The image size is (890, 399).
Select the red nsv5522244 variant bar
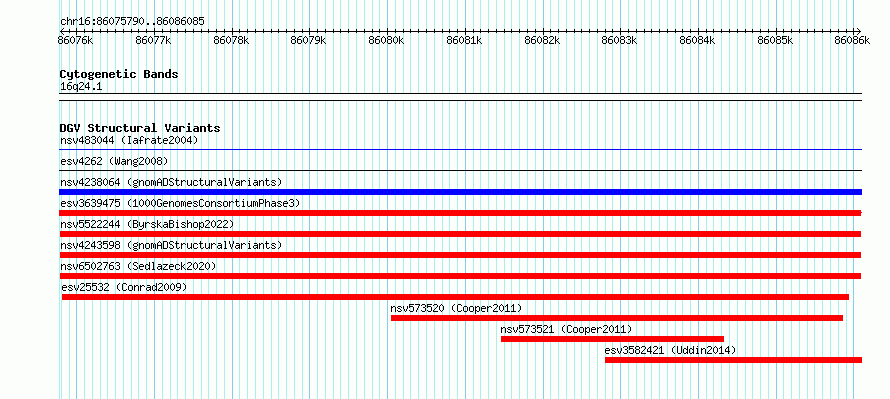[x=460, y=234]
